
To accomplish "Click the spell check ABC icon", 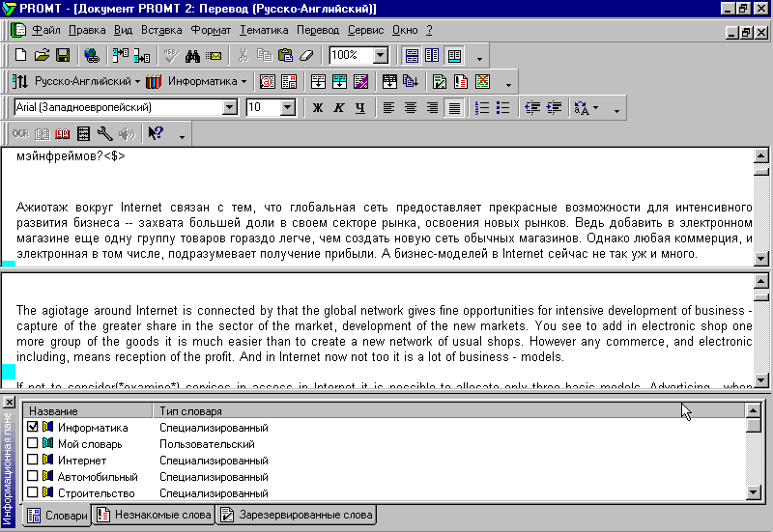I will pyautogui.click(x=171, y=56).
